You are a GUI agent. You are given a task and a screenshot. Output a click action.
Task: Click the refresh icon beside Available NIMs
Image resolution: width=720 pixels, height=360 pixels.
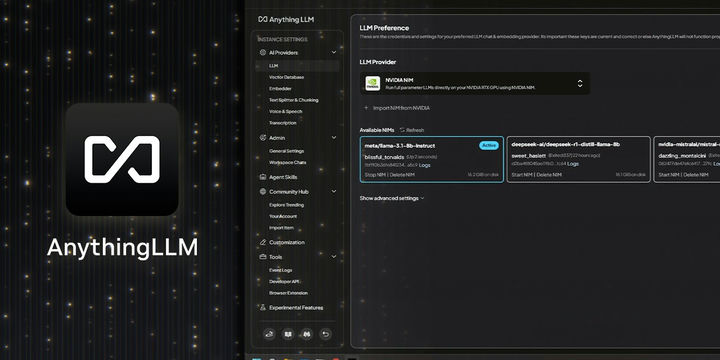pyautogui.click(x=402, y=130)
